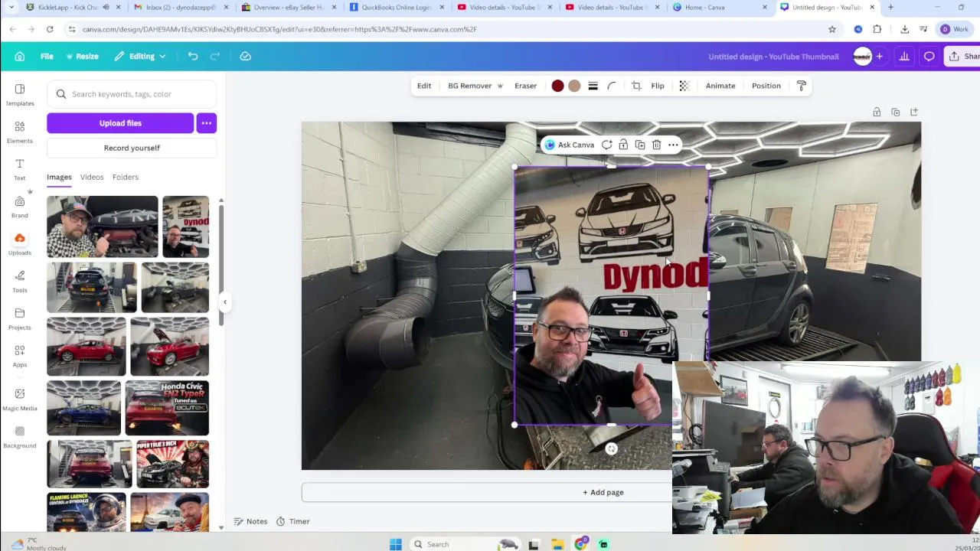Click the rotate handle below the image
Image resolution: width=980 pixels, height=551 pixels.
coord(611,449)
